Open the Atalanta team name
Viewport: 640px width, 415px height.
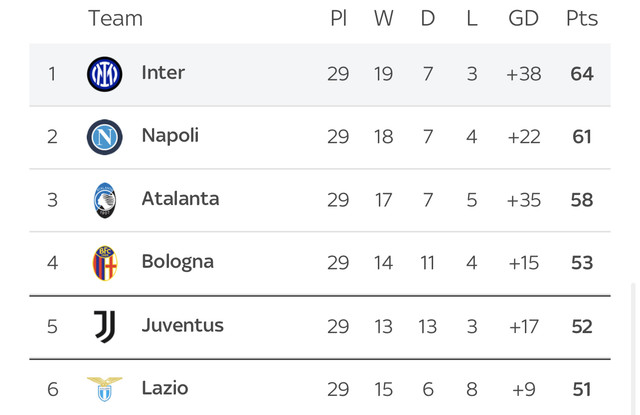pyautogui.click(x=180, y=199)
